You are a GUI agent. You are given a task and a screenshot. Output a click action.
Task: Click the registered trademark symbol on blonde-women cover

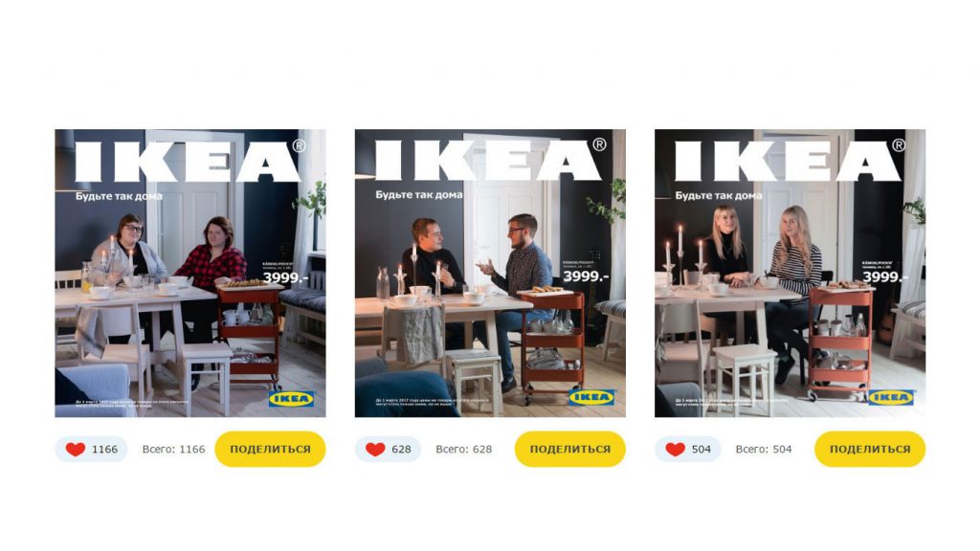pyautogui.click(x=899, y=145)
